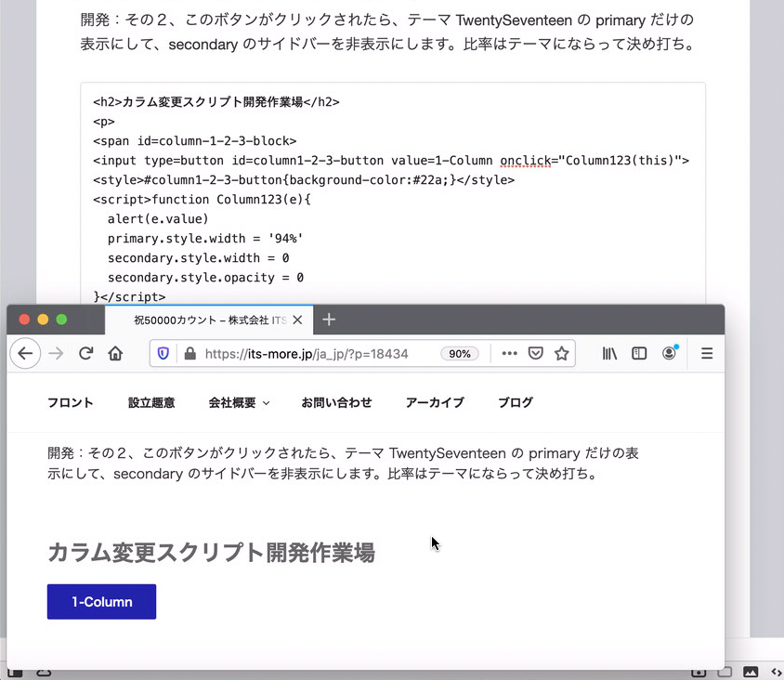
Task: Close the 祝50000カウント tab
Action: [297, 320]
